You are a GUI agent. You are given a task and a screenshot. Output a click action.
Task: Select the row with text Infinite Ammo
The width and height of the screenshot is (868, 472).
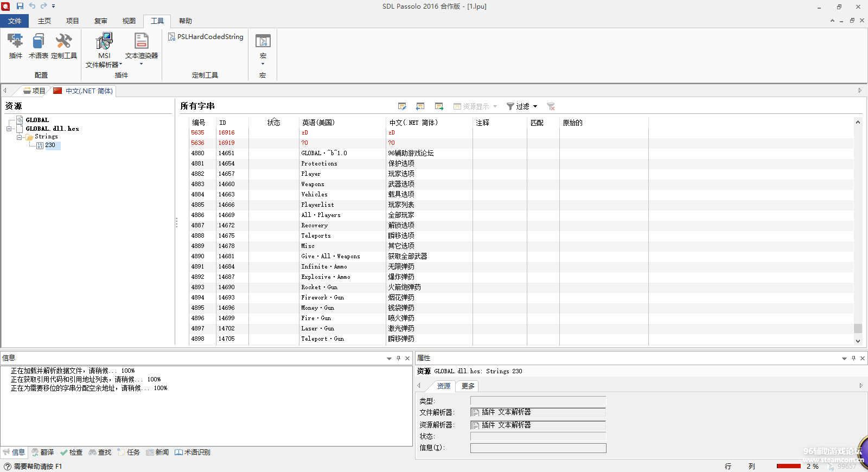click(x=324, y=266)
